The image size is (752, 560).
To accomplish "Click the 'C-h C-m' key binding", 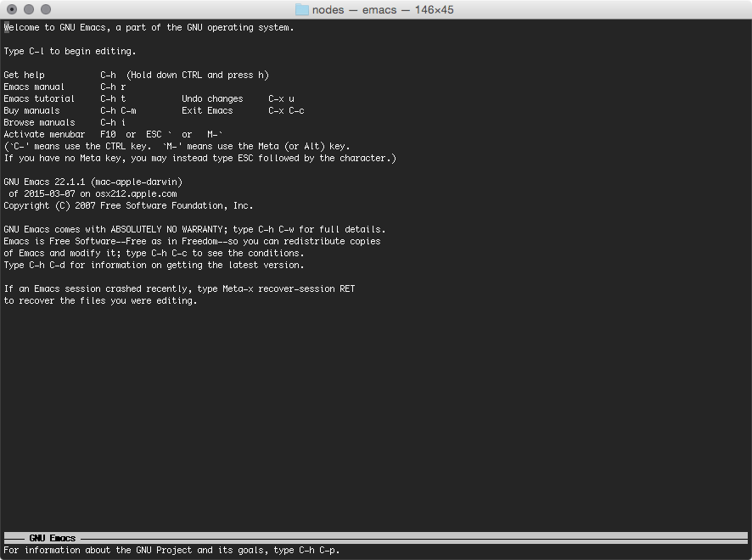I will point(119,111).
